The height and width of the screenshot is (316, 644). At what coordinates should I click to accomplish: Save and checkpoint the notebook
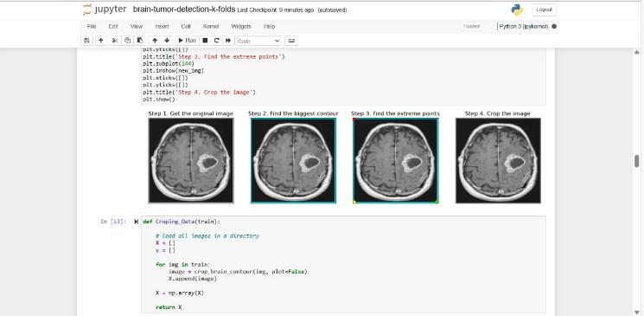point(86,41)
